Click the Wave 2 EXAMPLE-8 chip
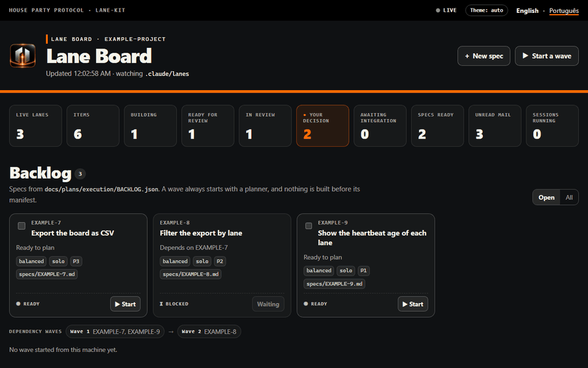 point(209,332)
